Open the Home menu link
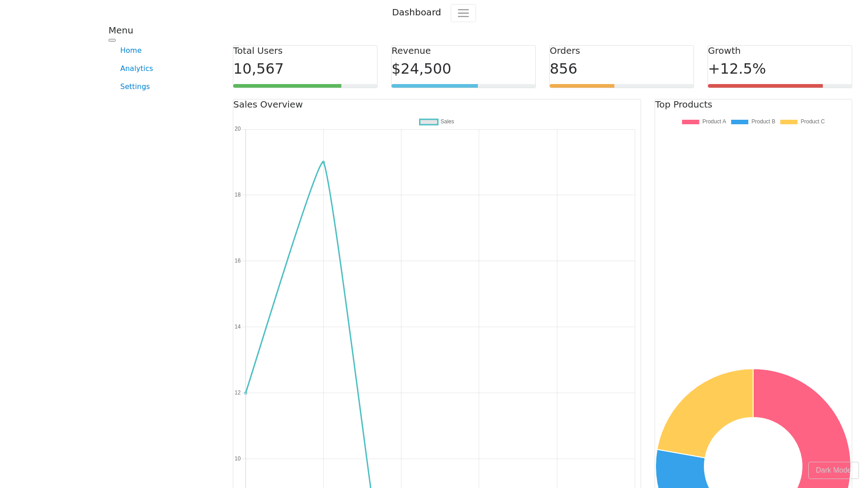 tap(131, 51)
